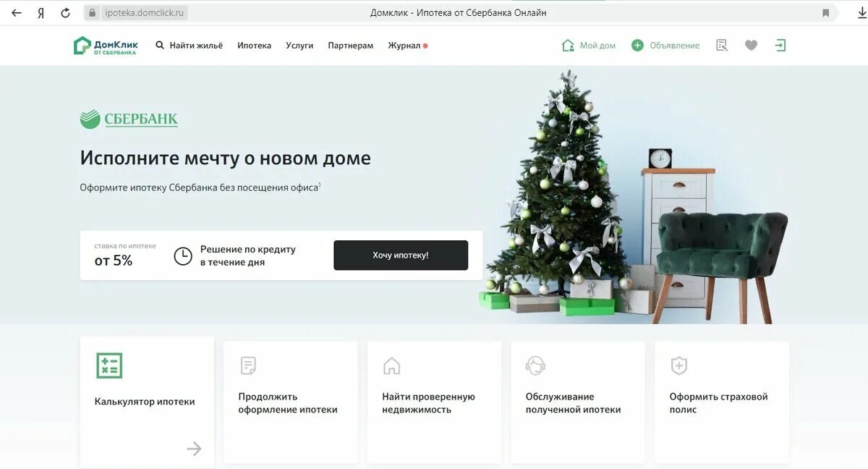Open 'Оформить страховой полис' card
This screenshot has width=868, height=469.
[722, 402]
